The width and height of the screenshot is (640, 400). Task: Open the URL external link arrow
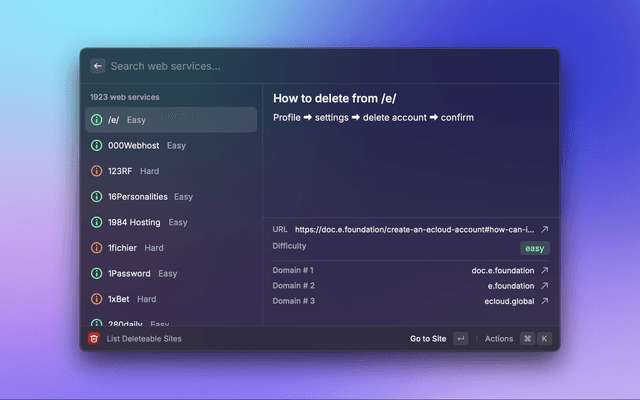545,229
